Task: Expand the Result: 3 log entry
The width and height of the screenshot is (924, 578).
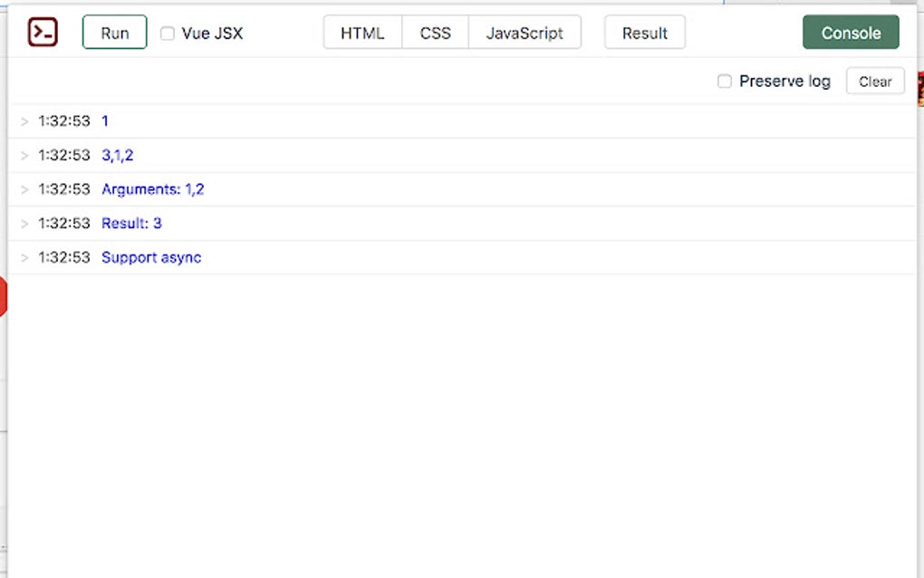Action: click(24, 223)
